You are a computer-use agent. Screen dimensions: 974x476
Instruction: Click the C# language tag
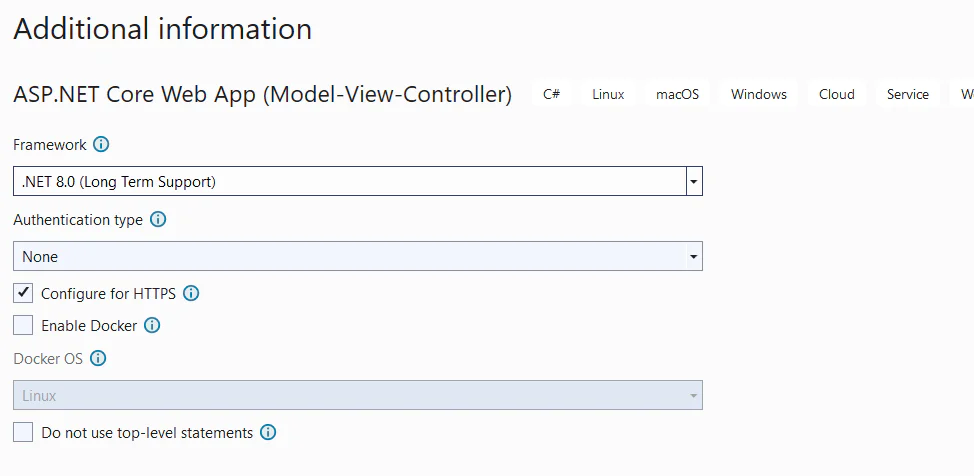[x=552, y=94]
